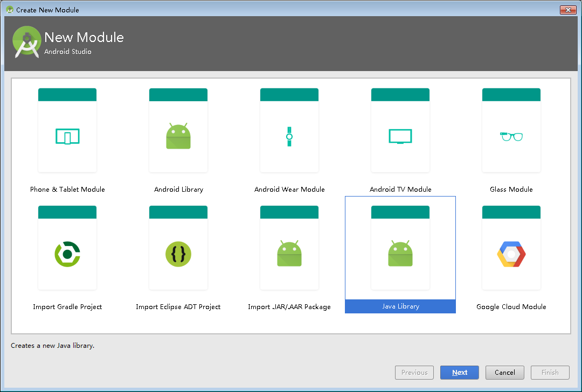Close the Create New Module window
The image size is (582, 392).
pos(568,10)
